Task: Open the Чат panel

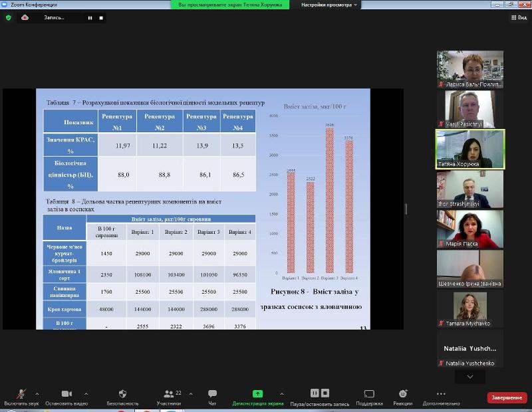Action: coord(212,397)
